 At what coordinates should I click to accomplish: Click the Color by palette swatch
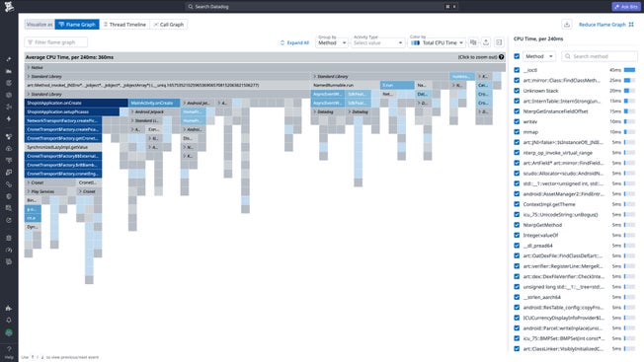click(415, 42)
